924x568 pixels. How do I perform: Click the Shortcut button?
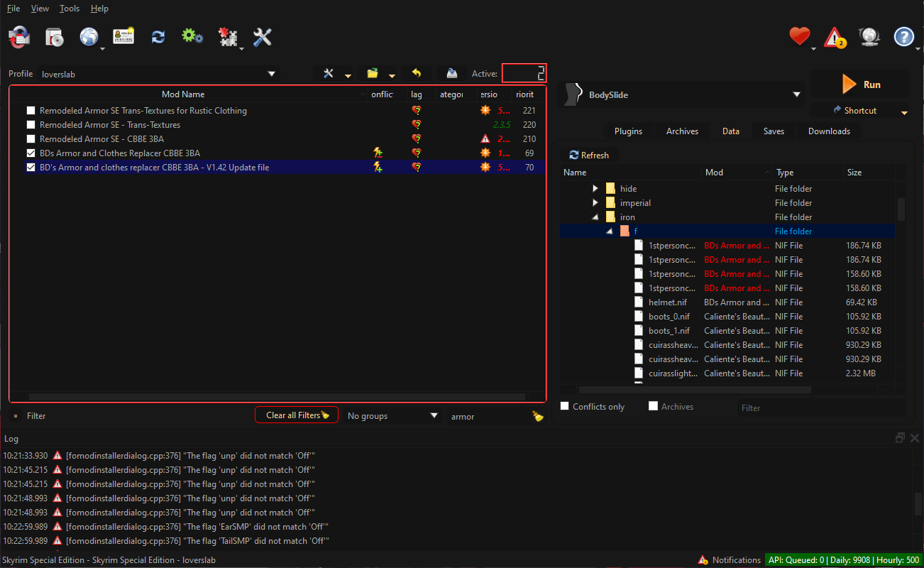click(x=854, y=111)
